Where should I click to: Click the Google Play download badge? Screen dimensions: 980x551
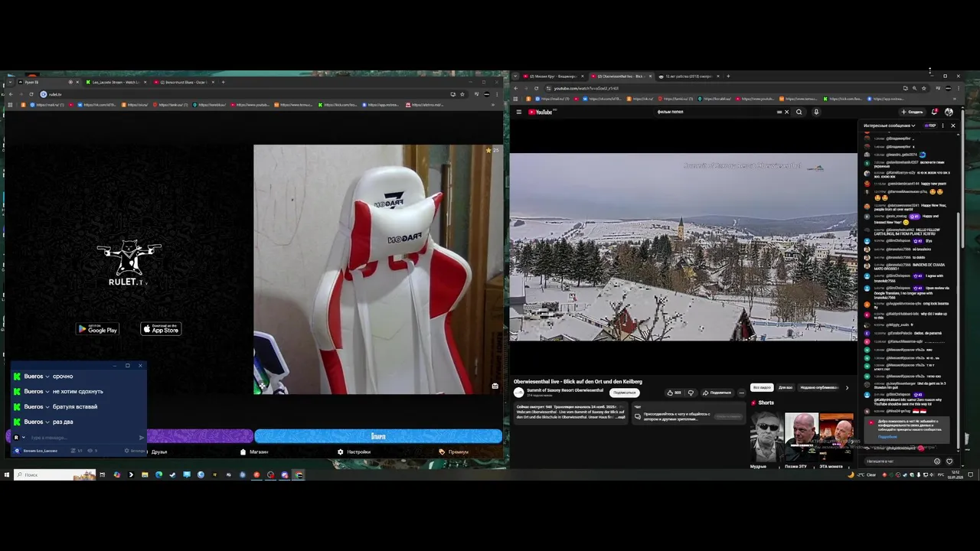point(98,329)
